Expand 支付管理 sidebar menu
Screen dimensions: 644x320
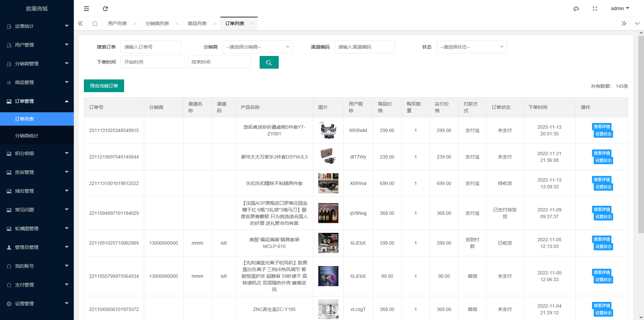pyautogui.click(x=37, y=285)
